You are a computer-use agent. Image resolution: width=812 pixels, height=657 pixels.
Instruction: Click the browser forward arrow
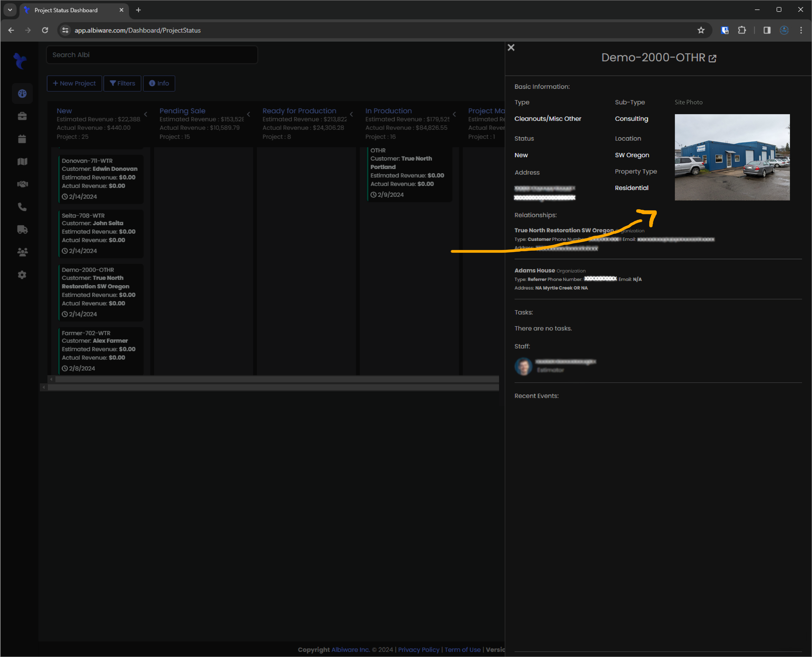(x=28, y=30)
